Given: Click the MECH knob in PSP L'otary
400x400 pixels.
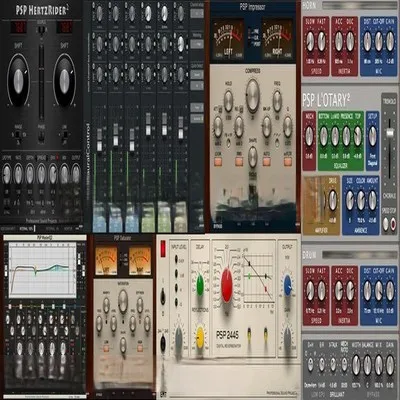Looking at the screenshot, I should tap(309, 136).
